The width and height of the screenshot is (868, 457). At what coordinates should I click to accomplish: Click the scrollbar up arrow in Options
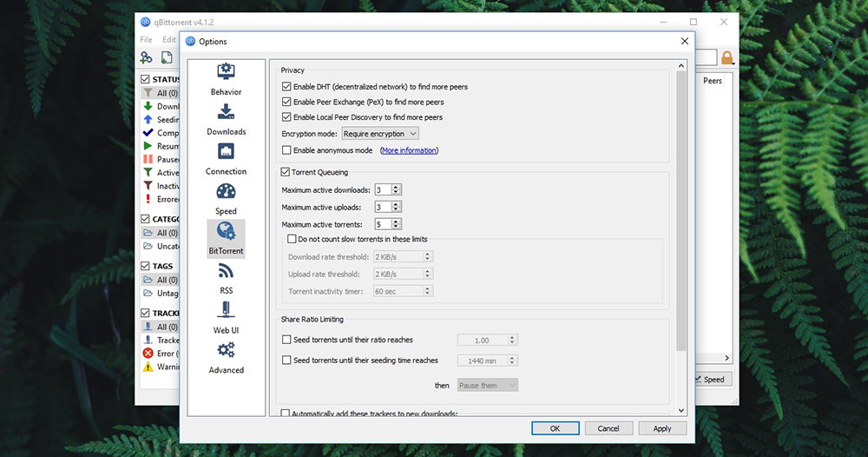click(681, 65)
